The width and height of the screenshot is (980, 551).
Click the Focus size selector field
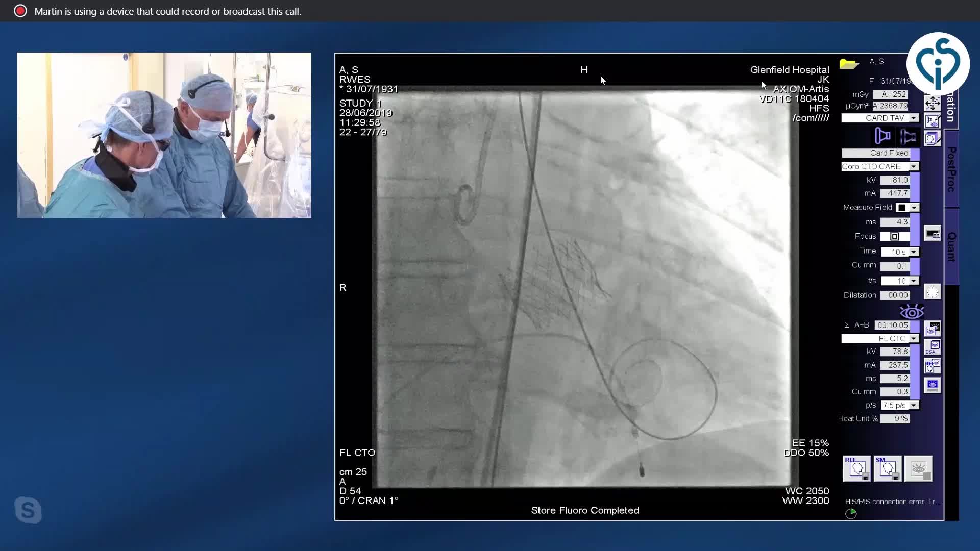pyautogui.click(x=895, y=236)
